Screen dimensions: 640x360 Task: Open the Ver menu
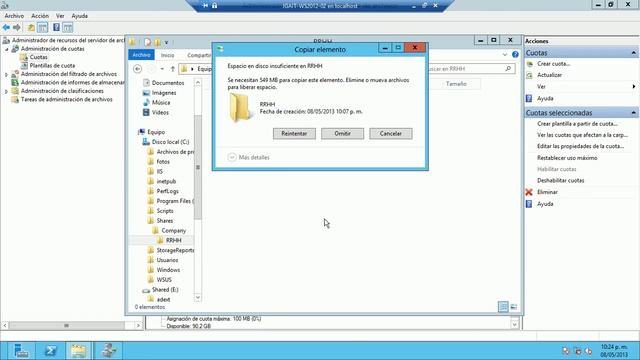[x=60, y=16]
